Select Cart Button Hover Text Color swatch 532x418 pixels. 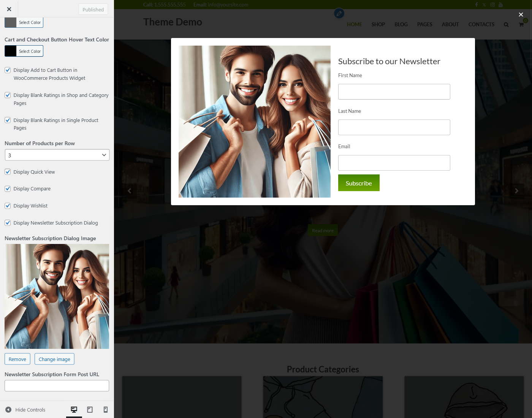pyautogui.click(x=11, y=51)
